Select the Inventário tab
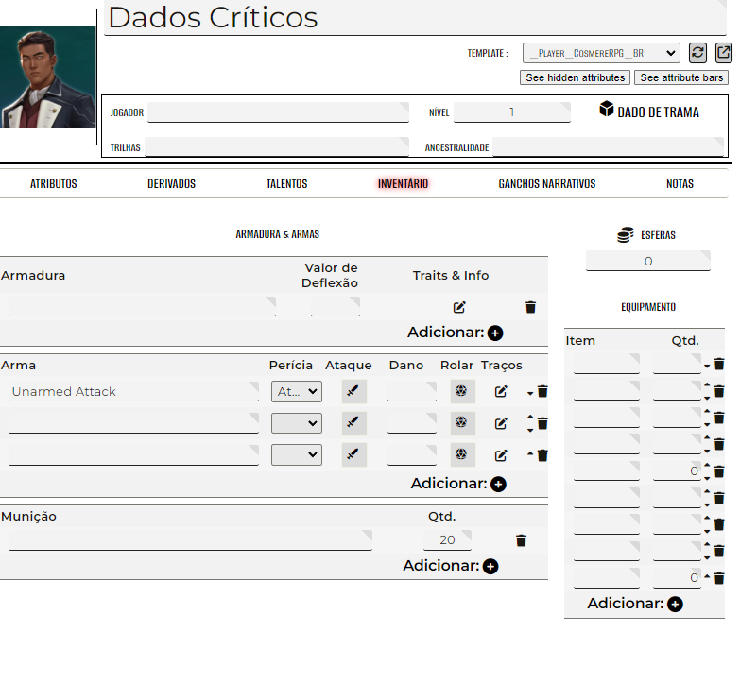The height and width of the screenshot is (700, 740). (403, 184)
